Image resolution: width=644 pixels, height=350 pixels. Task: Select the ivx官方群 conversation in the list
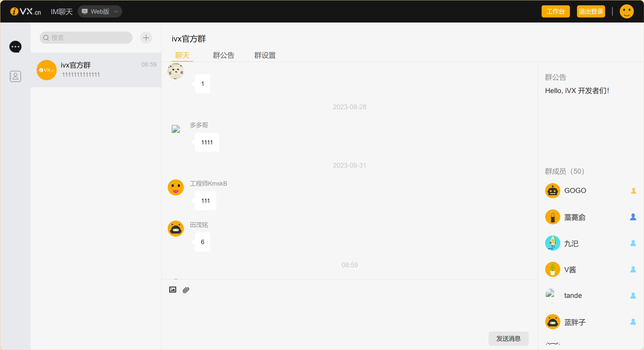96,70
